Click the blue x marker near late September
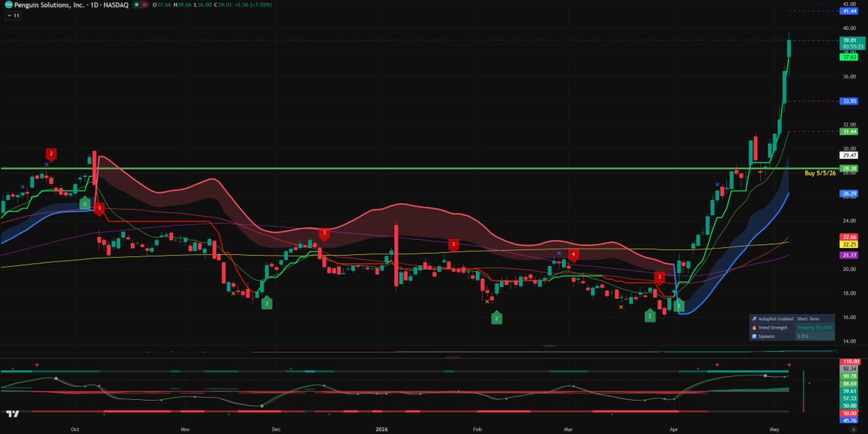This screenshot has height=434, width=868. (46, 164)
